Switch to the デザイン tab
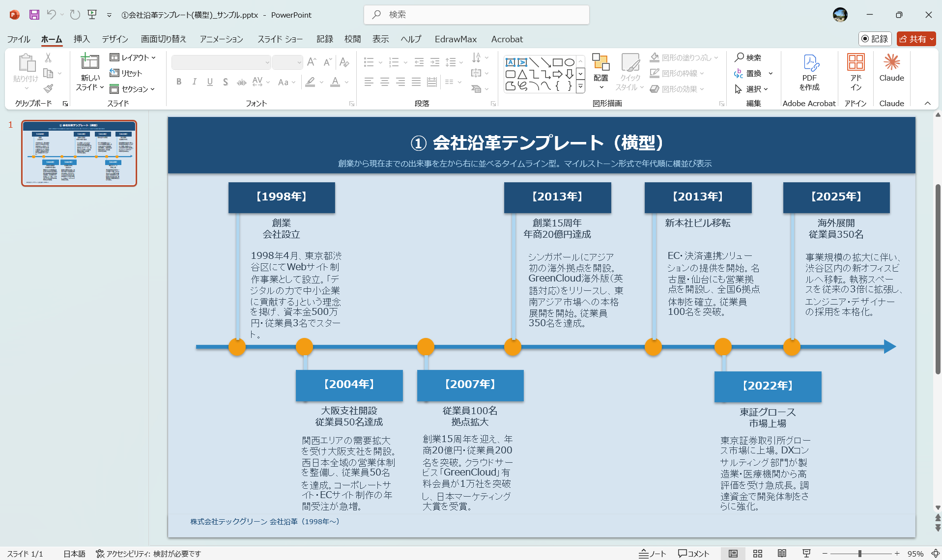 click(x=115, y=39)
